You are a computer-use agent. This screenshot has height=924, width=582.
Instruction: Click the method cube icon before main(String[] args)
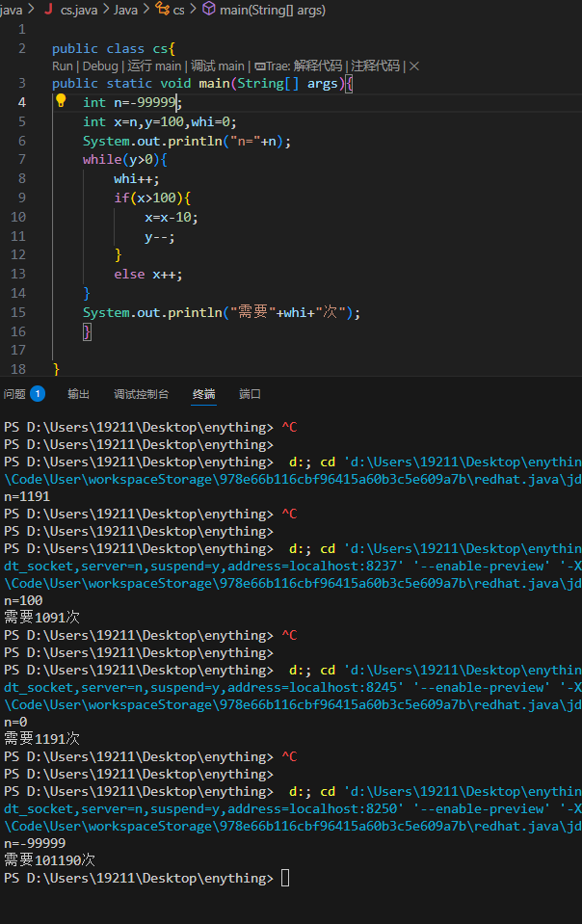(208, 9)
